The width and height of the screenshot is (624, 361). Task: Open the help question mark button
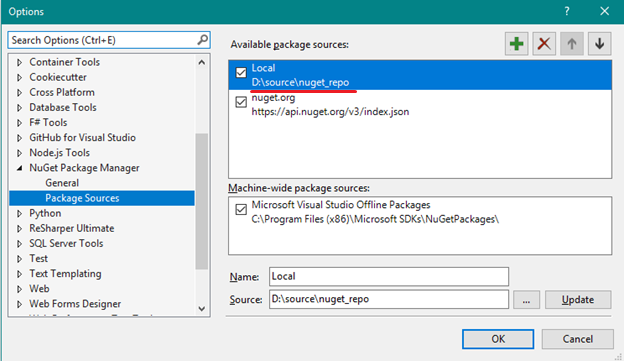click(567, 12)
